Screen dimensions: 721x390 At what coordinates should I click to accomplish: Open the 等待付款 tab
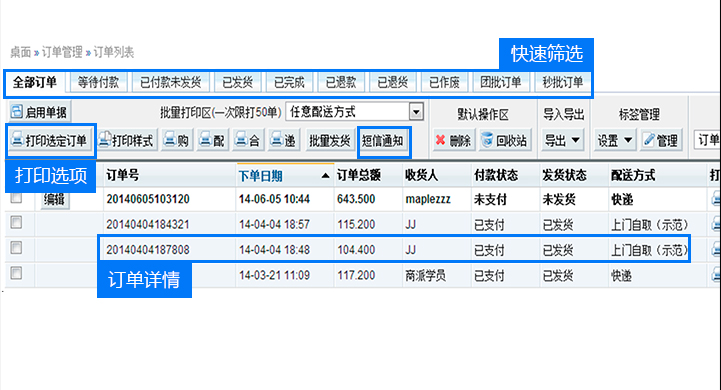click(x=98, y=83)
